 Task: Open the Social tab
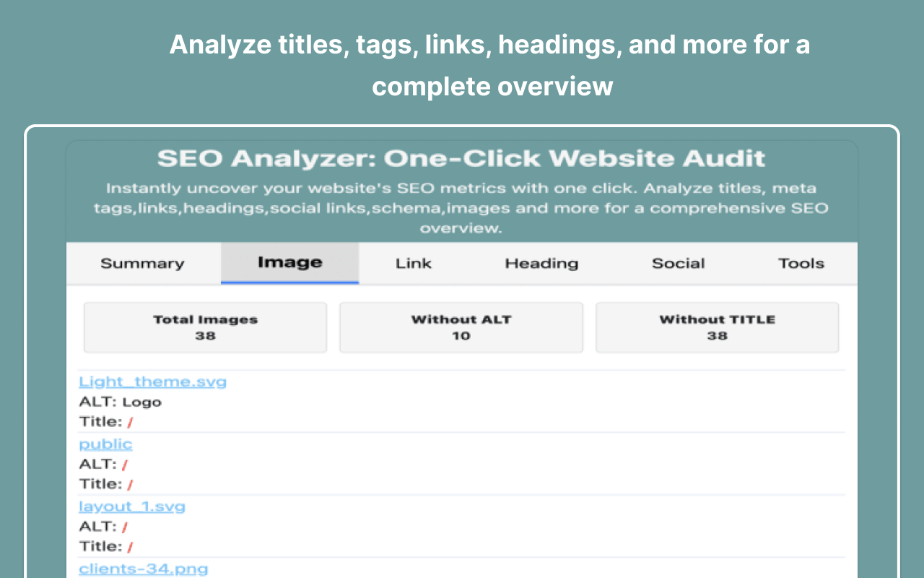click(x=679, y=264)
